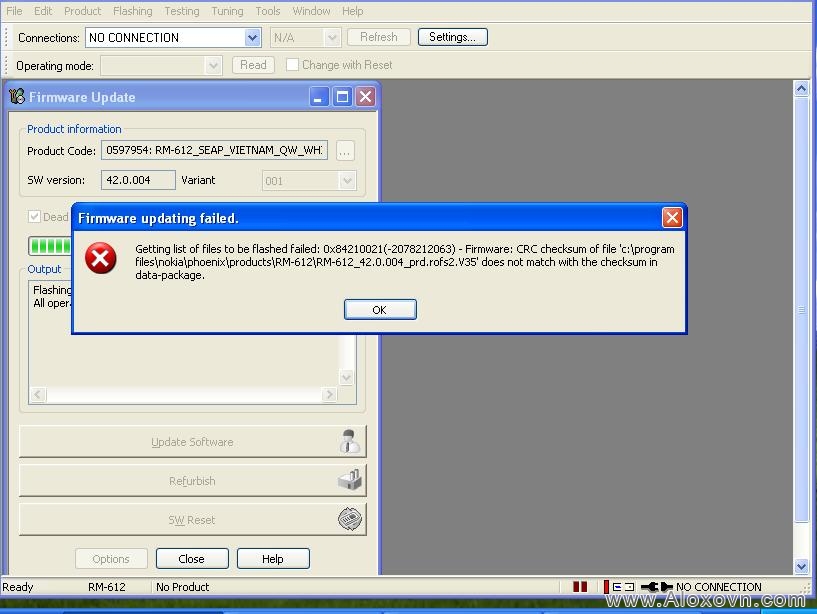817x614 pixels.
Task: Click the red double-bar status icon
Action: click(x=580, y=587)
